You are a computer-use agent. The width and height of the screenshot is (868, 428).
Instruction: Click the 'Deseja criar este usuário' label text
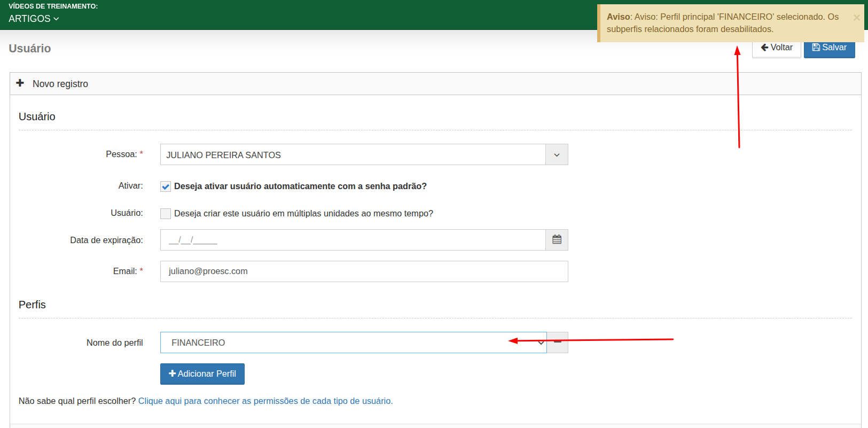click(x=303, y=214)
